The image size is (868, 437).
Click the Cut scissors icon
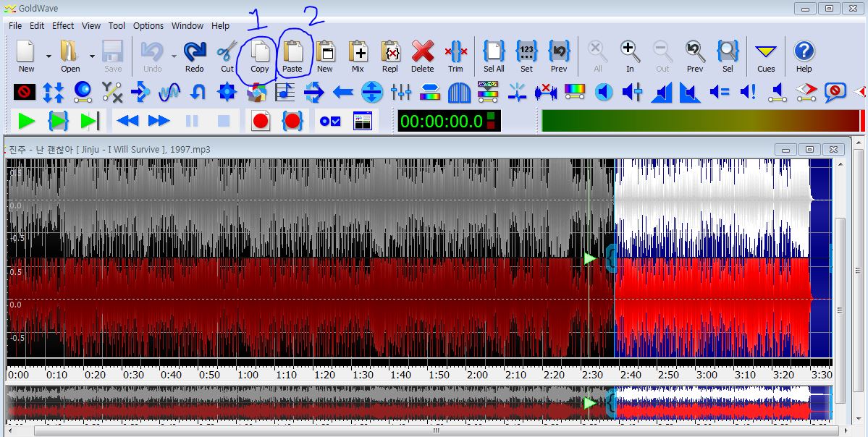(x=227, y=51)
